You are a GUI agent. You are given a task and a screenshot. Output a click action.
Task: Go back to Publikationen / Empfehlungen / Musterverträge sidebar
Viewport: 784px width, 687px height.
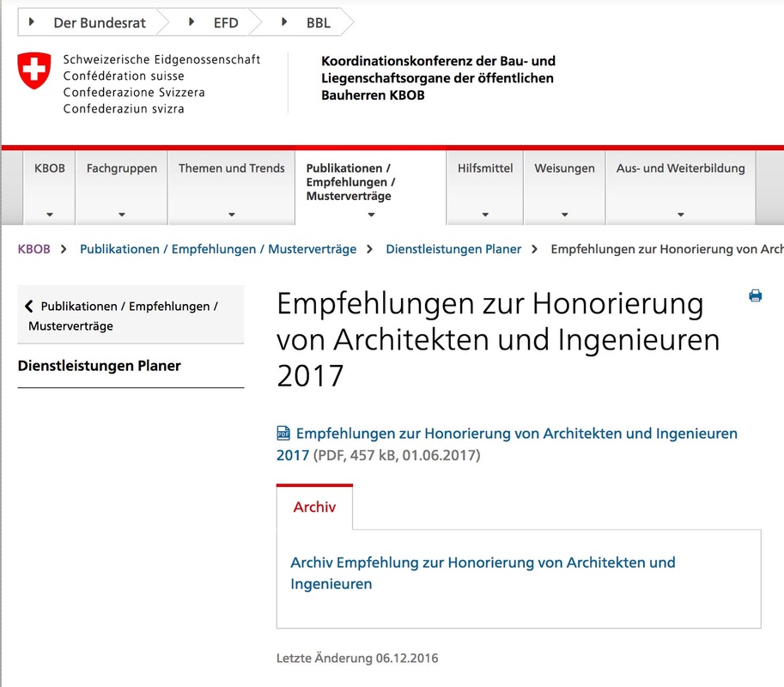pyautogui.click(x=131, y=314)
